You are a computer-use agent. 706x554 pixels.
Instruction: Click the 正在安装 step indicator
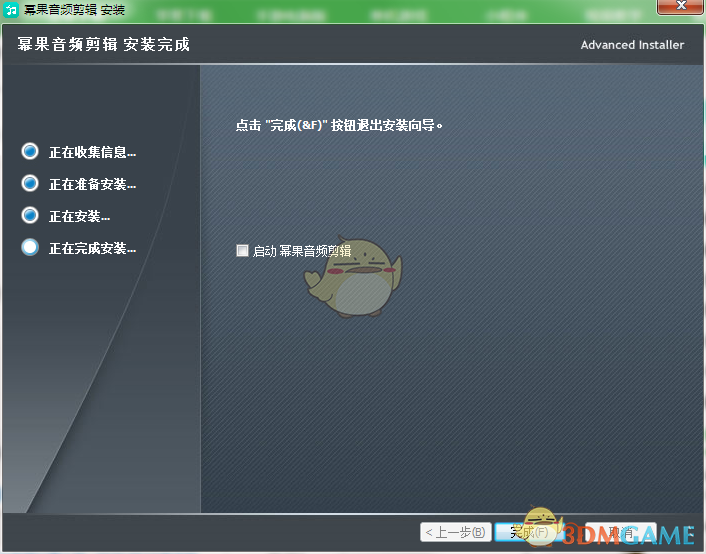(x=30, y=215)
